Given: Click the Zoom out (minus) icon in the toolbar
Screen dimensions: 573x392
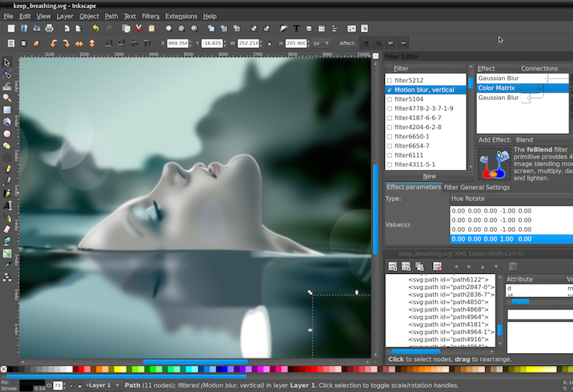Looking at the screenshot, I should (168, 29).
